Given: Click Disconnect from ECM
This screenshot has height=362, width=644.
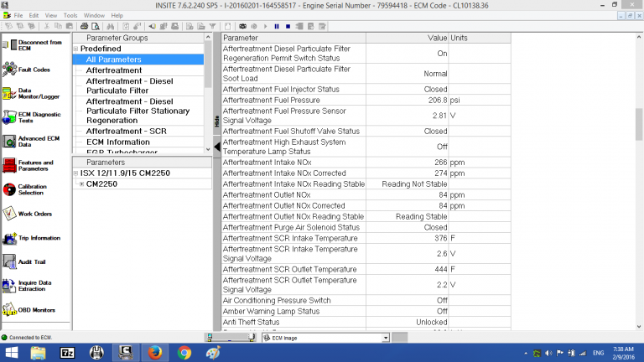Looking at the screenshot, I should tap(32, 45).
